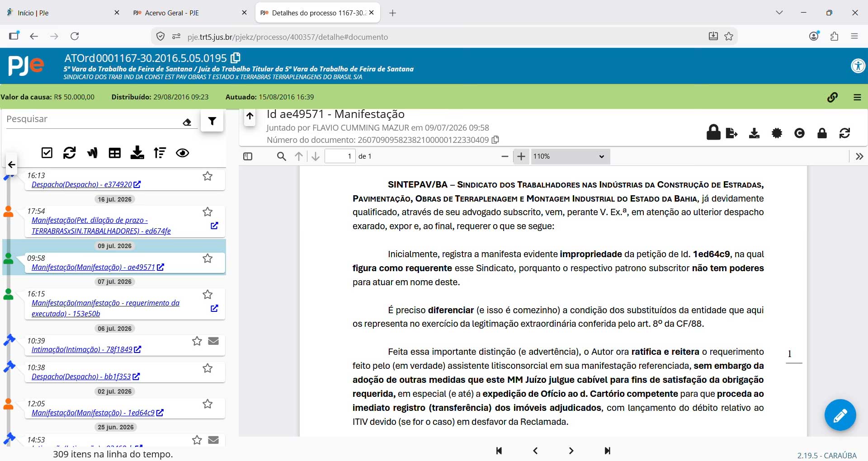Click the blue pencil edit floating button
This screenshot has width=868, height=461.
[x=840, y=415]
